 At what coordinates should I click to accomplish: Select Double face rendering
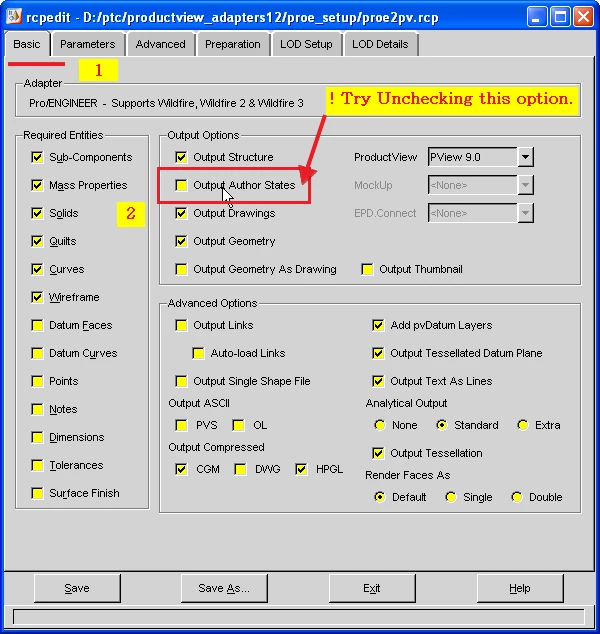517,497
